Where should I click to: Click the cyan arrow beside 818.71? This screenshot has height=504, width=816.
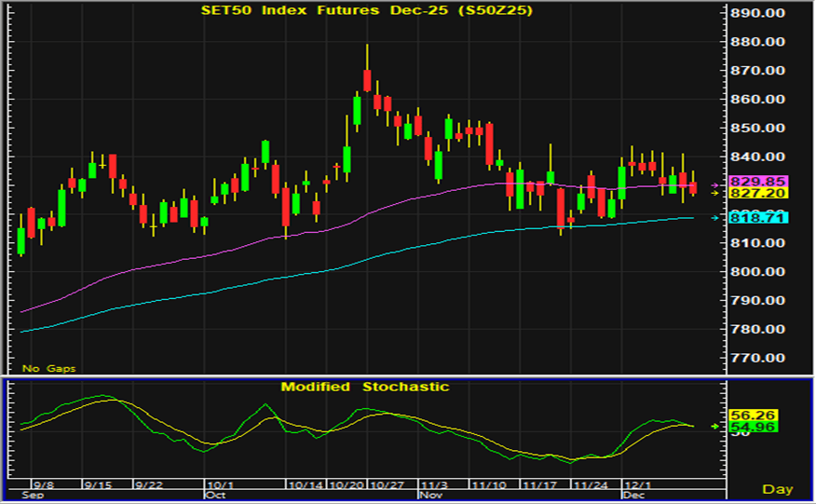click(x=714, y=218)
